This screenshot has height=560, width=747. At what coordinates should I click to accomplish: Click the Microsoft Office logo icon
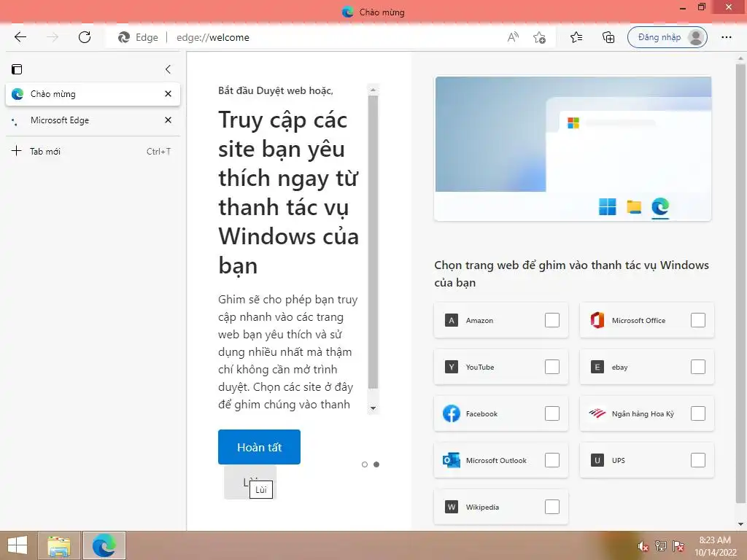click(597, 320)
